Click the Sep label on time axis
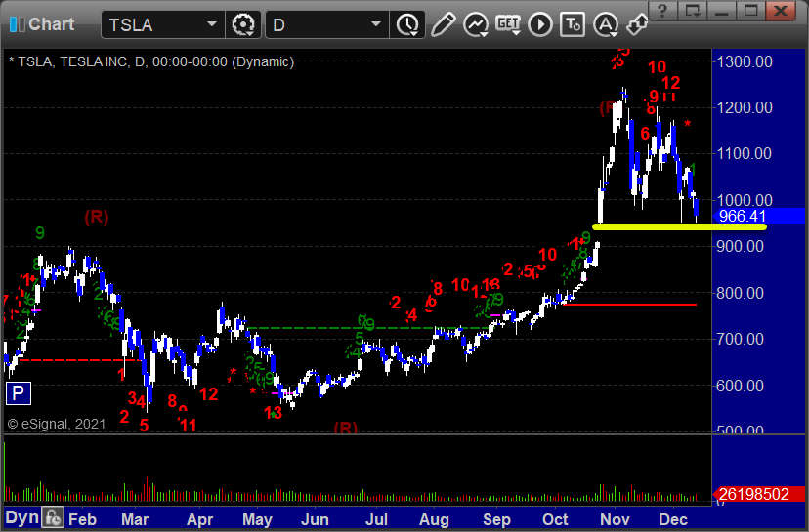Viewport: 809px width, 532px height. coord(496,519)
